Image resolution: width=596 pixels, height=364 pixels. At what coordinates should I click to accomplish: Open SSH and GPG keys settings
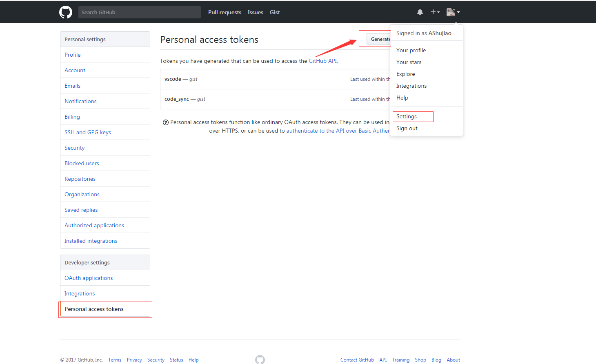88,132
